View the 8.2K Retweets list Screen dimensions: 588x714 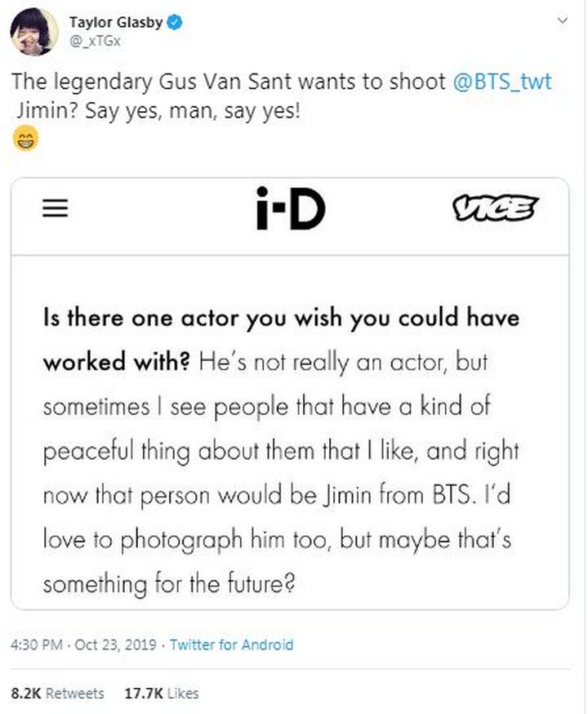58,693
